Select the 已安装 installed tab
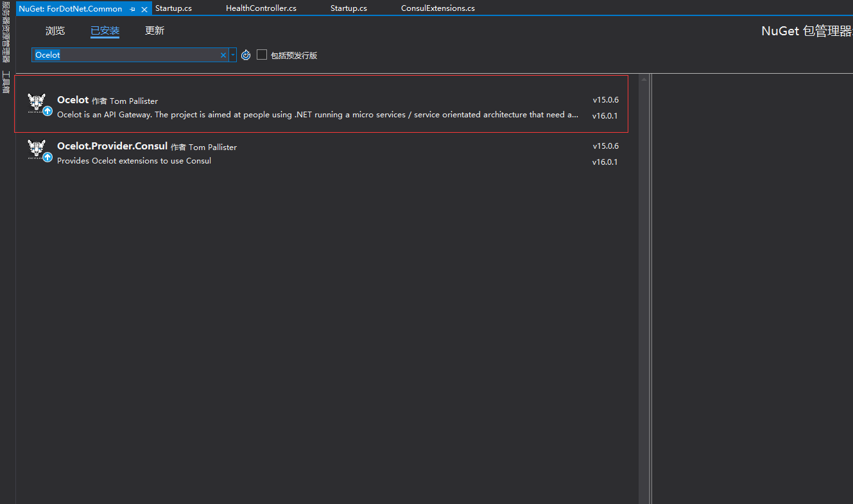The width and height of the screenshot is (853, 504). [105, 31]
